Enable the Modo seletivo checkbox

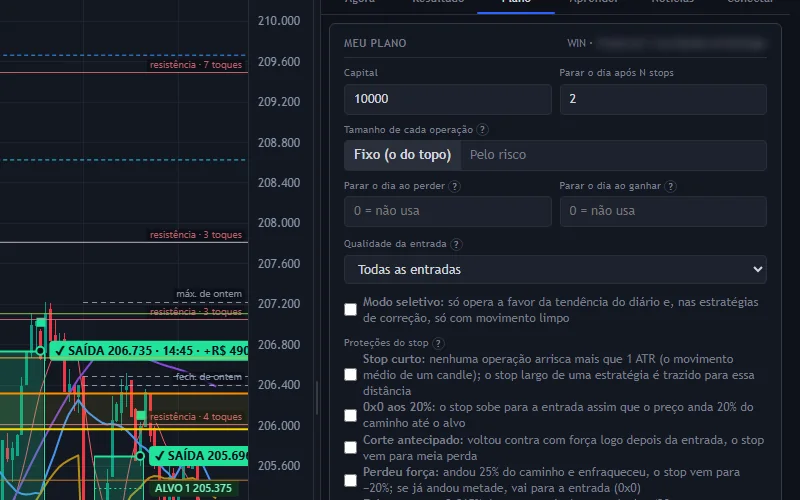[351, 310]
